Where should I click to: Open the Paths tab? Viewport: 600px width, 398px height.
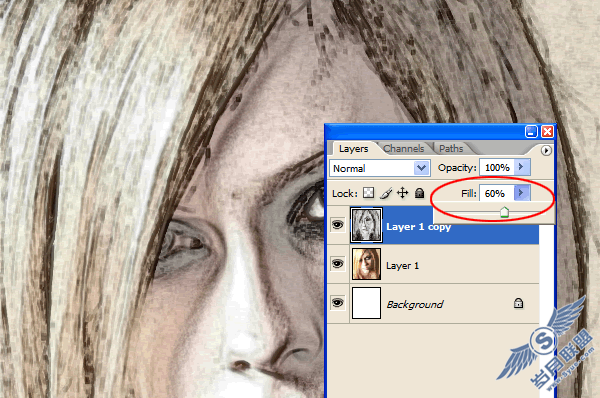tap(451, 148)
